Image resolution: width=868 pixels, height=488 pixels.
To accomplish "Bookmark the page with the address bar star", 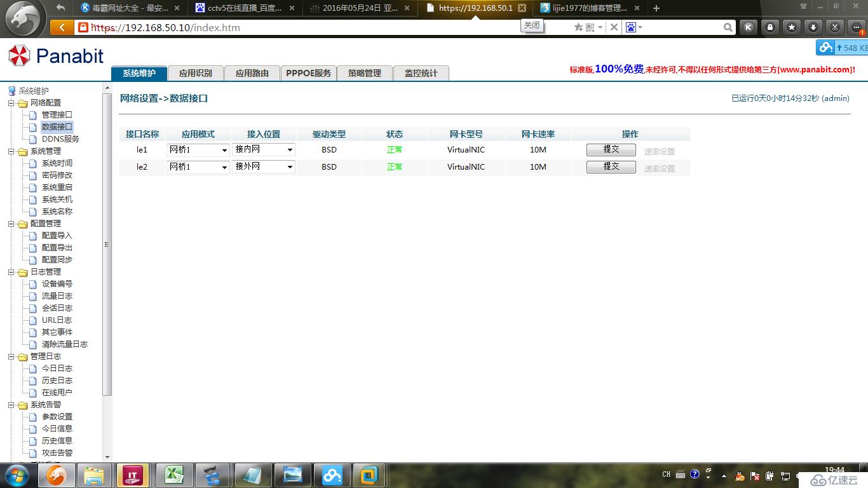I will [x=578, y=27].
